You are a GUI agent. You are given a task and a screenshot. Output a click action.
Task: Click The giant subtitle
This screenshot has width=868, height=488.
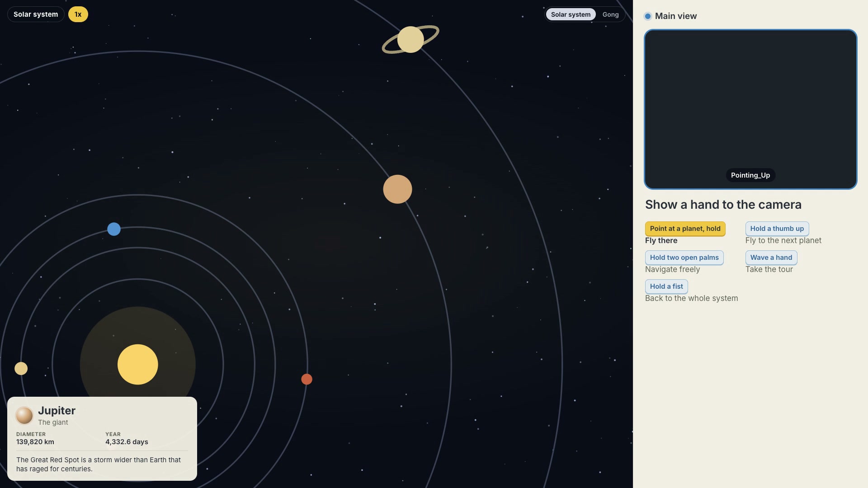click(x=53, y=422)
